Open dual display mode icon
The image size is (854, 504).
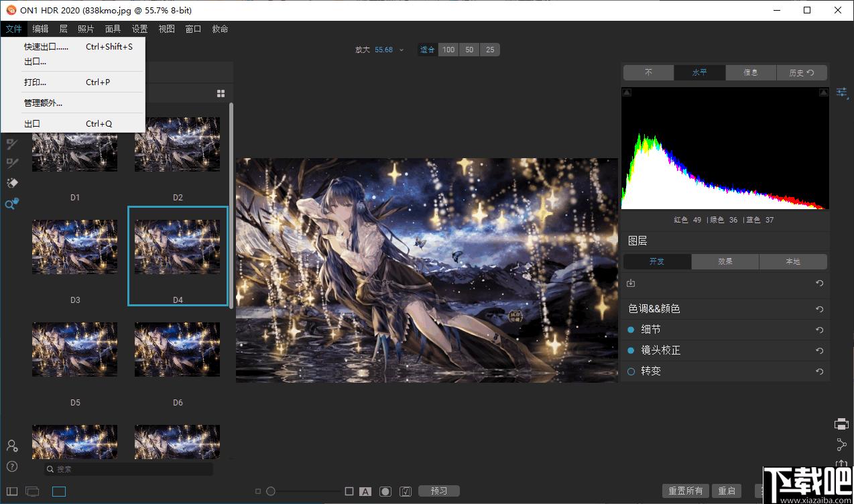pos(32,492)
